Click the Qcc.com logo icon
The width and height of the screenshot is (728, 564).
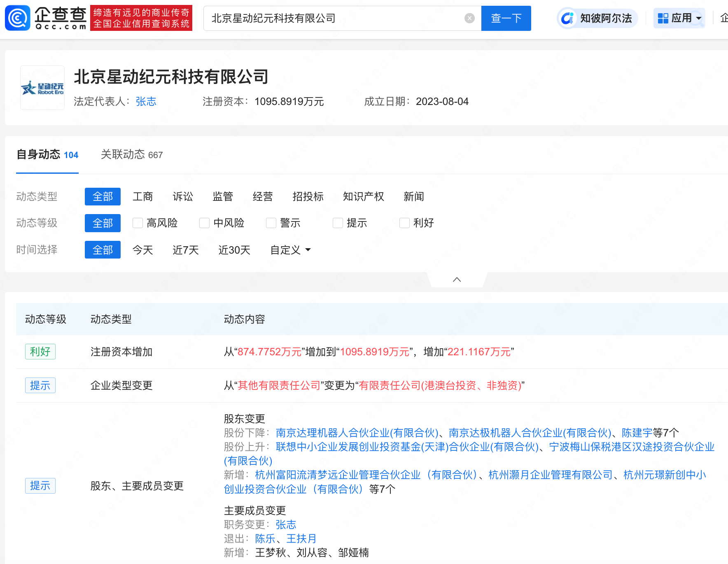click(18, 18)
